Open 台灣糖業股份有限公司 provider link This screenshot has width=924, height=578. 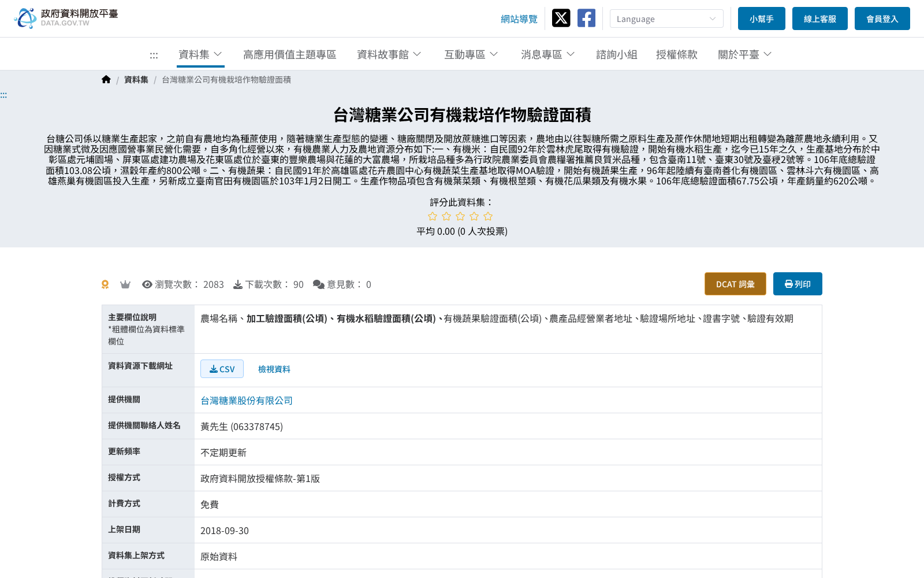[x=247, y=401]
